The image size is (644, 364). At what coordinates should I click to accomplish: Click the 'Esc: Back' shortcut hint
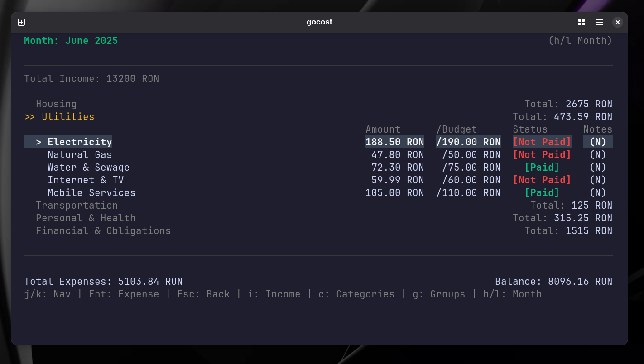(203, 294)
